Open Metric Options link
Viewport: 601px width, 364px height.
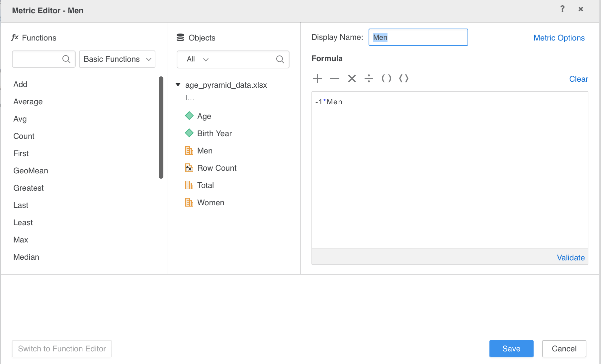[559, 38]
